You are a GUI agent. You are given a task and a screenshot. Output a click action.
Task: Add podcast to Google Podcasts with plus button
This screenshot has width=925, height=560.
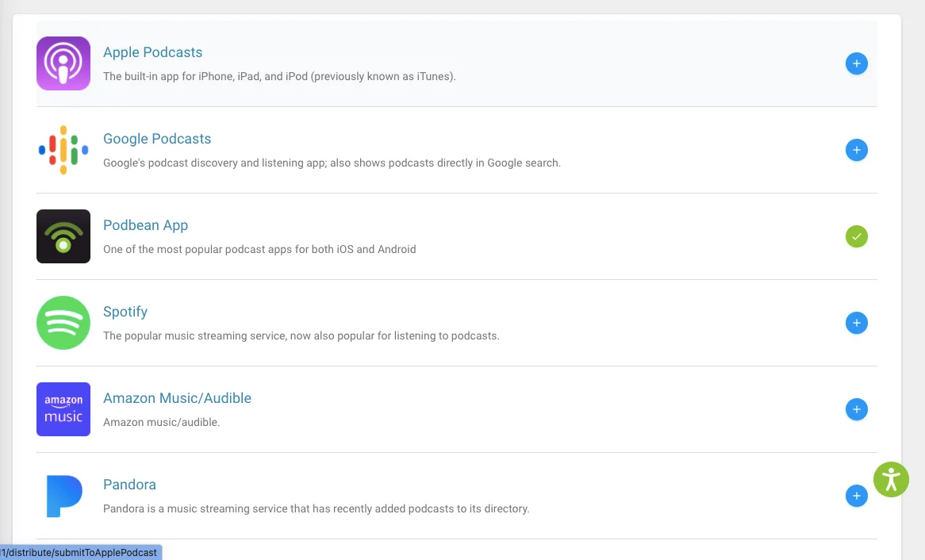pyautogui.click(x=856, y=150)
